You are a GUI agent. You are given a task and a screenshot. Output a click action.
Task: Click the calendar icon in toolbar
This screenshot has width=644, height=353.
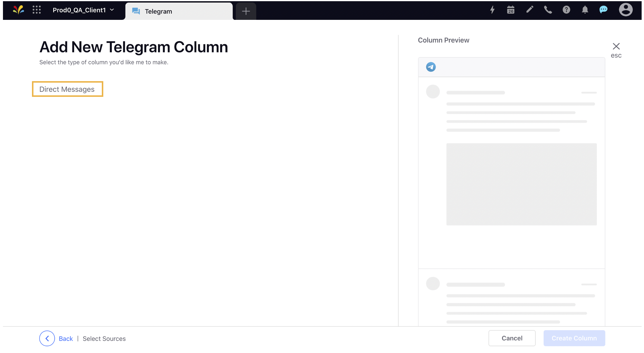510,10
